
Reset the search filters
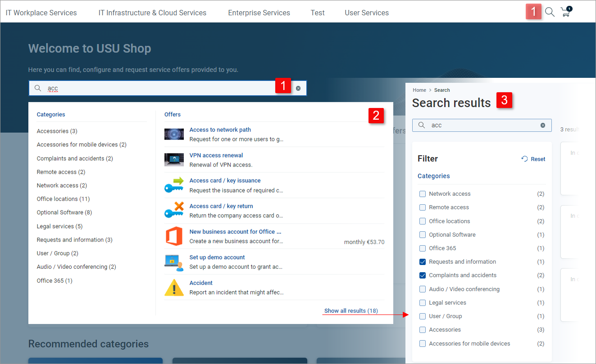pos(533,159)
